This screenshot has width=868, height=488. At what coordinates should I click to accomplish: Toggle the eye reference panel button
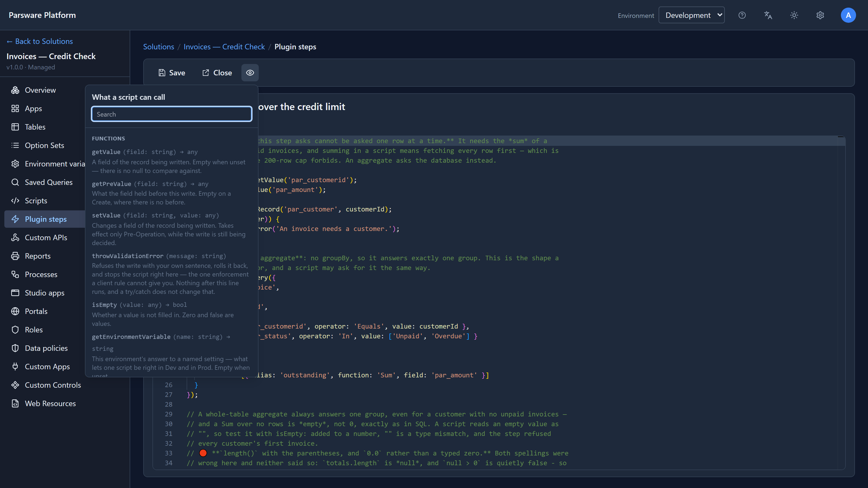pyautogui.click(x=250, y=73)
